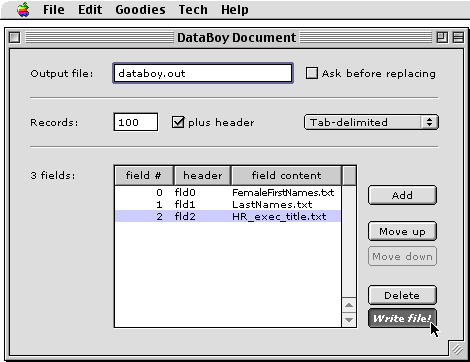Screen dimensions: 470x362
Task: Open the Help menu
Action: pyautogui.click(x=235, y=10)
